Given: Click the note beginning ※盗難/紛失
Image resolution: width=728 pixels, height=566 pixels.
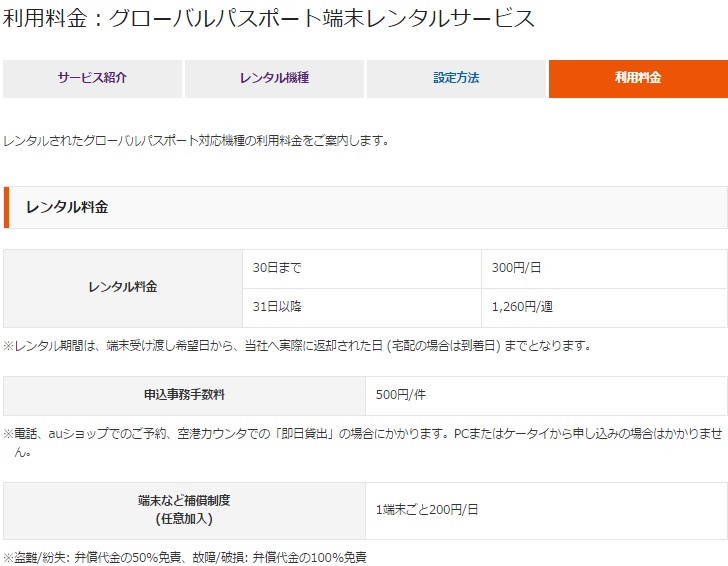Looking at the screenshot, I should [x=185, y=557].
